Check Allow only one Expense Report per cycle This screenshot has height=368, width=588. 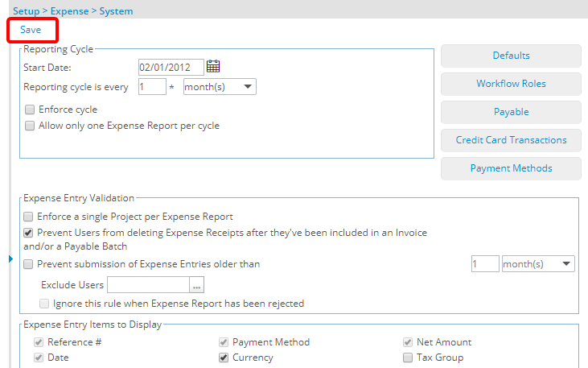[30, 126]
